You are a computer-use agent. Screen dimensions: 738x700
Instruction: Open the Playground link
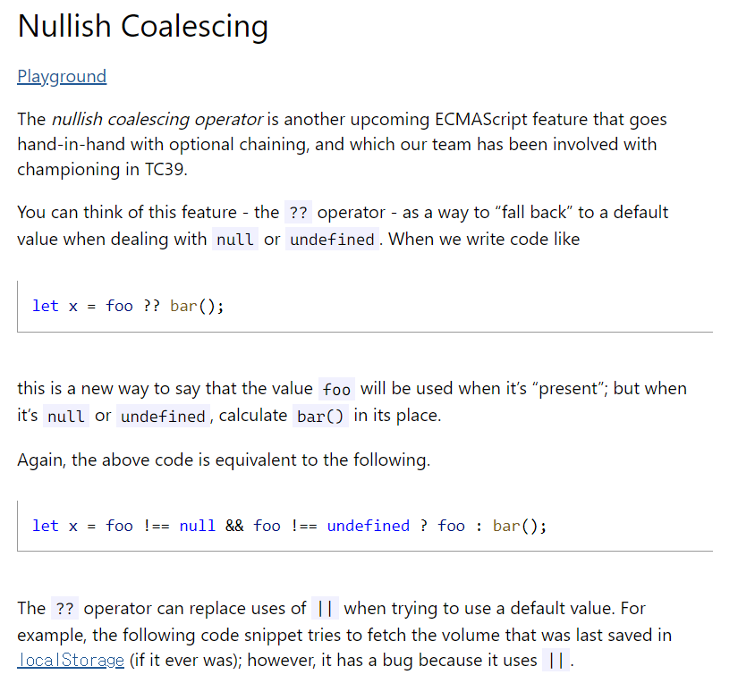[x=62, y=76]
